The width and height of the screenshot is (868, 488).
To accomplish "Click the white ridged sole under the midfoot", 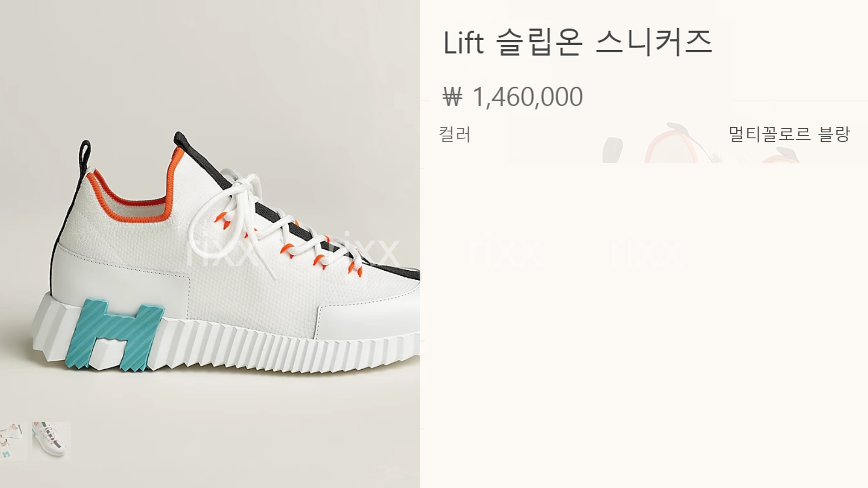I will click(x=255, y=347).
